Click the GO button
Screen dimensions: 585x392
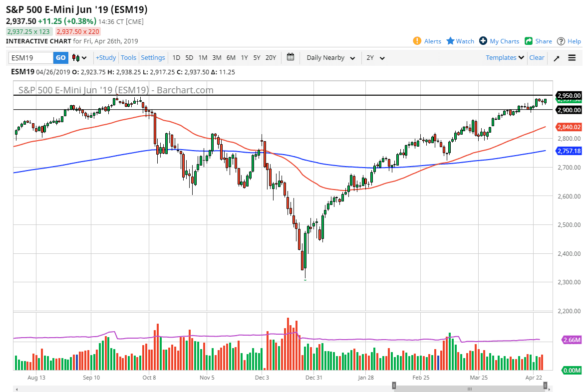point(60,57)
